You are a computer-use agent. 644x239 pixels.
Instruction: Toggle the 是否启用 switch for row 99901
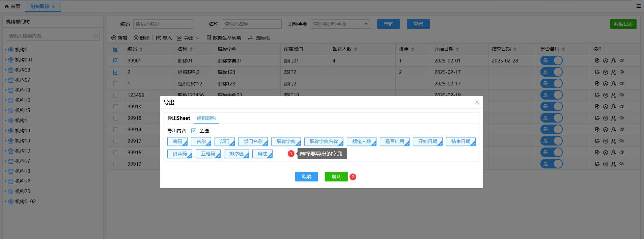(x=551, y=61)
